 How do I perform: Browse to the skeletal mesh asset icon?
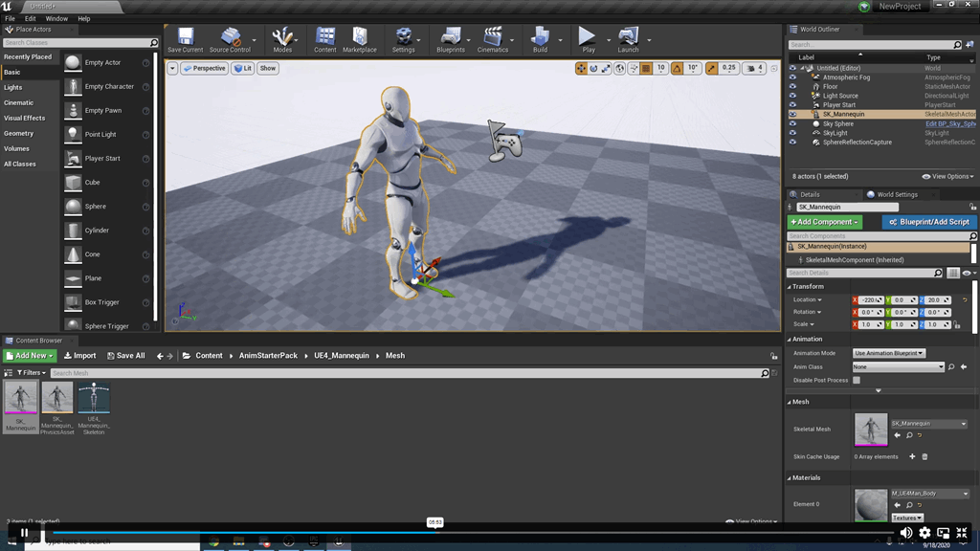click(909, 435)
